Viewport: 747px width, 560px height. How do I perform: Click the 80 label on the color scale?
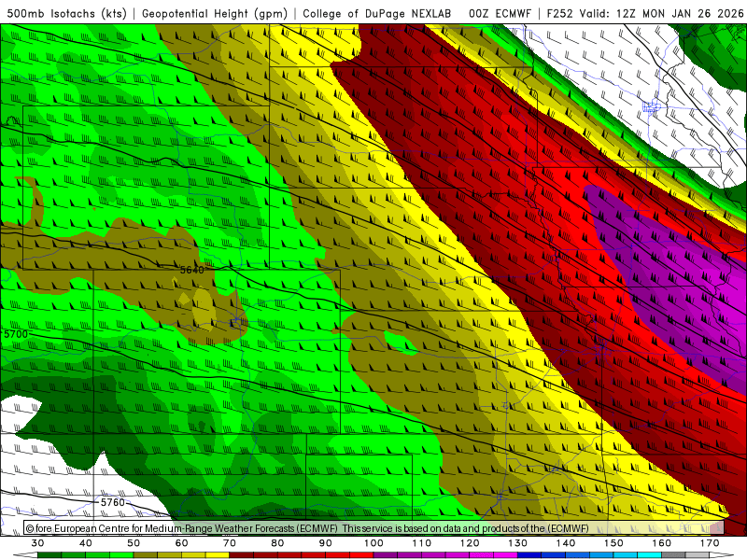pyautogui.click(x=277, y=543)
